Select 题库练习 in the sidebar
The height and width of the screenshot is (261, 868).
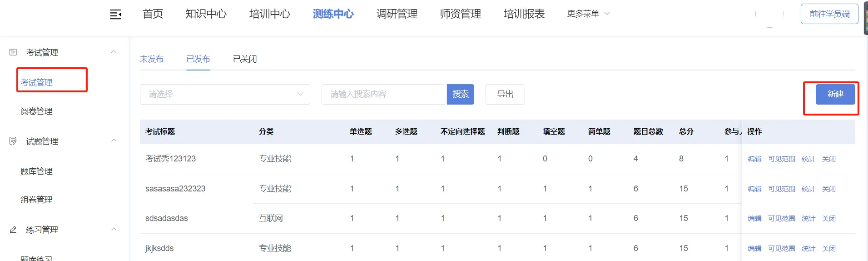pos(37,258)
